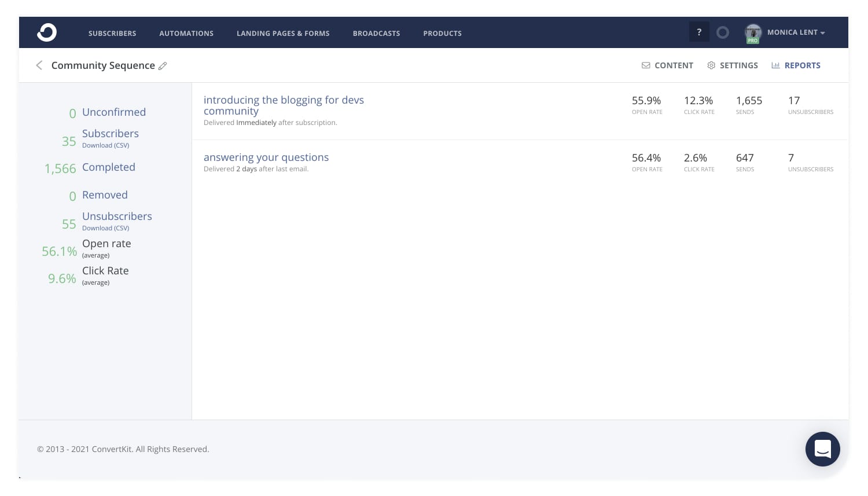Open the Intercom chat bubble
This screenshot has width=868, height=496.
[822, 449]
